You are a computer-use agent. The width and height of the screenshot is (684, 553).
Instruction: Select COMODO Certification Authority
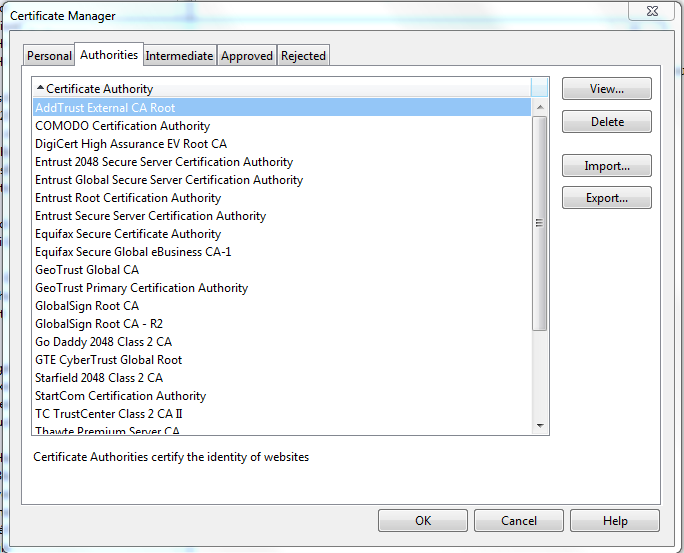[282, 126]
